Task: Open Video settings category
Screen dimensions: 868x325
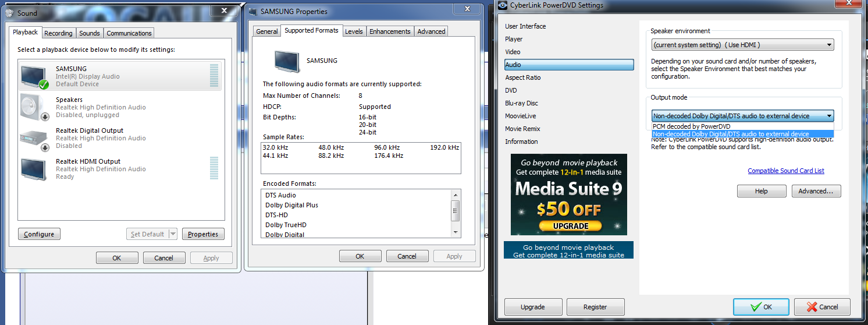Action: pyautogui.click(x=513, y=52)
